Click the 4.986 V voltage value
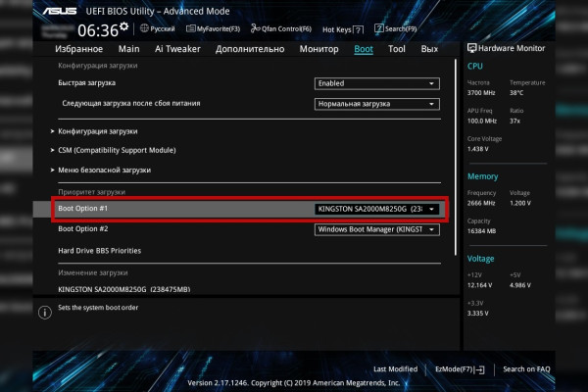This screenshot has height=392, width=588. tap(520, 285)
